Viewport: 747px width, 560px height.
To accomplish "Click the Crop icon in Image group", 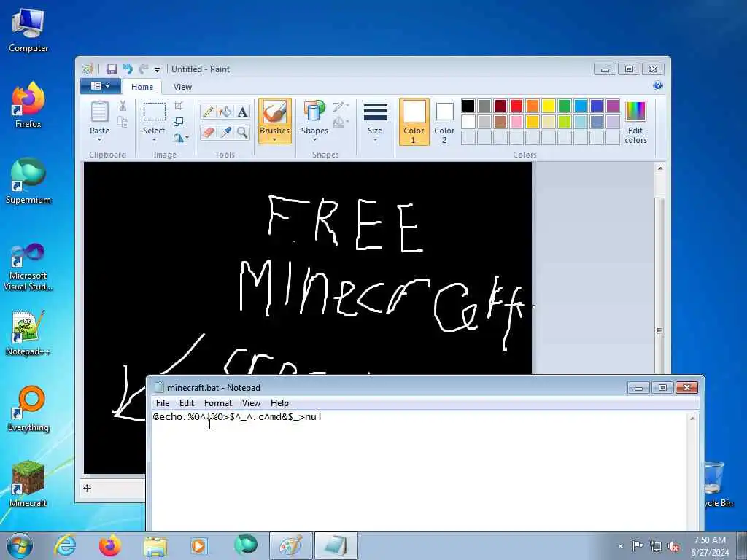I will click(179, 105).
